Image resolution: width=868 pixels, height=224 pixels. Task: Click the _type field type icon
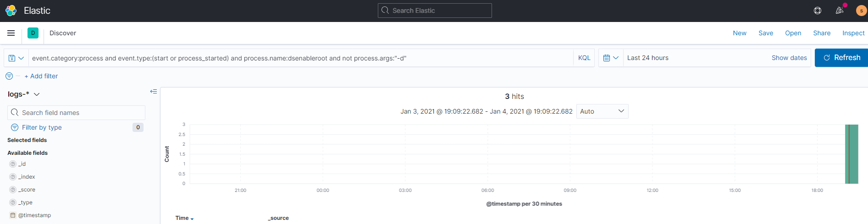pyautogui.click(x=13, y=202)
